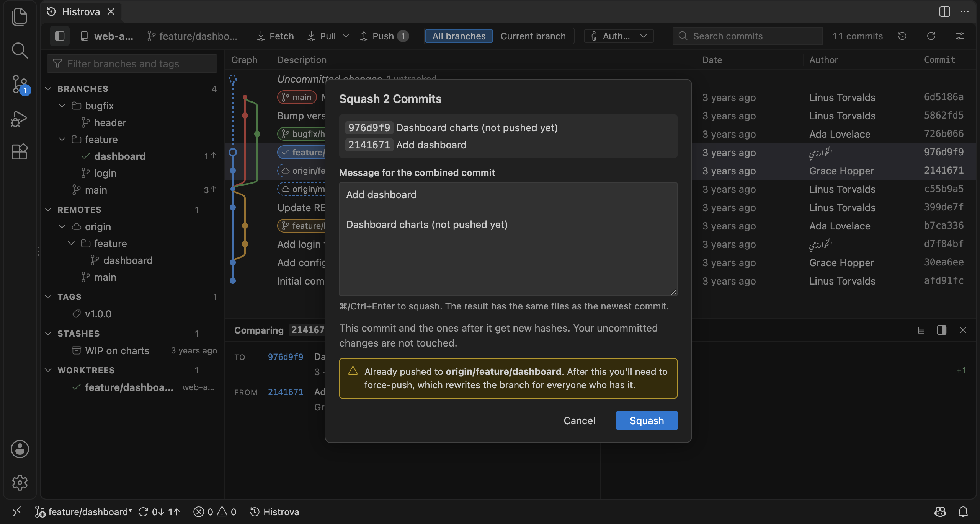Collapse the WORKTREES section

132,370
